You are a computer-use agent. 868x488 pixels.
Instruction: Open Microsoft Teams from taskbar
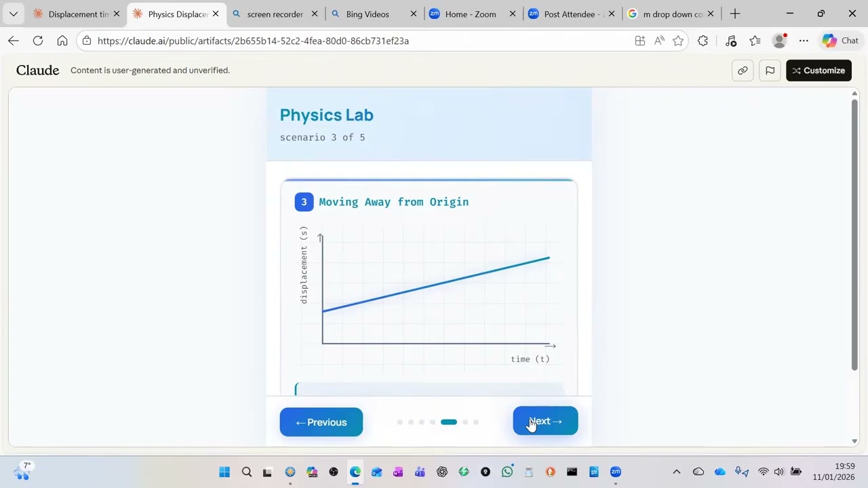pos(420,472)
